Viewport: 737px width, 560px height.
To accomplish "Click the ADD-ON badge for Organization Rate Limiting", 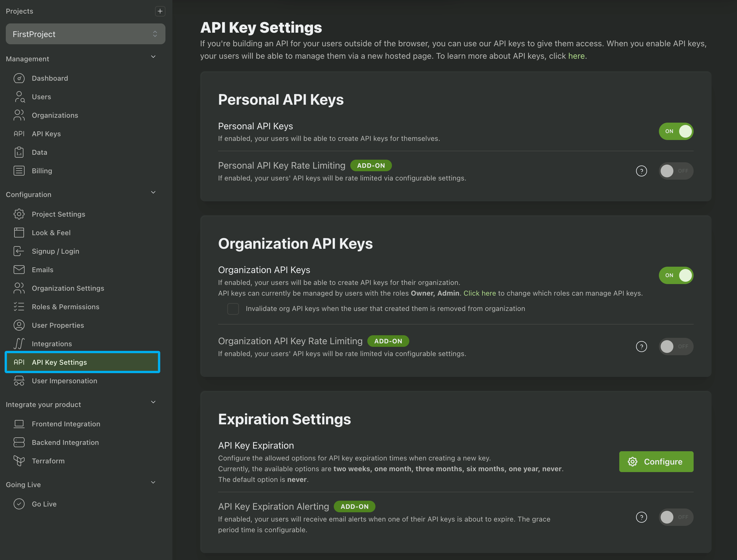I will pos(388,341).
